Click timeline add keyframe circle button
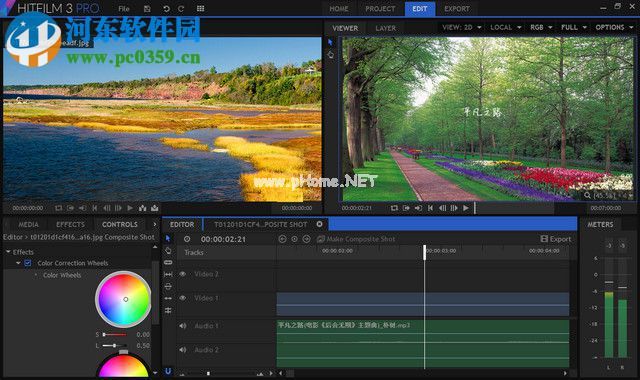 [x=294, y=239]
